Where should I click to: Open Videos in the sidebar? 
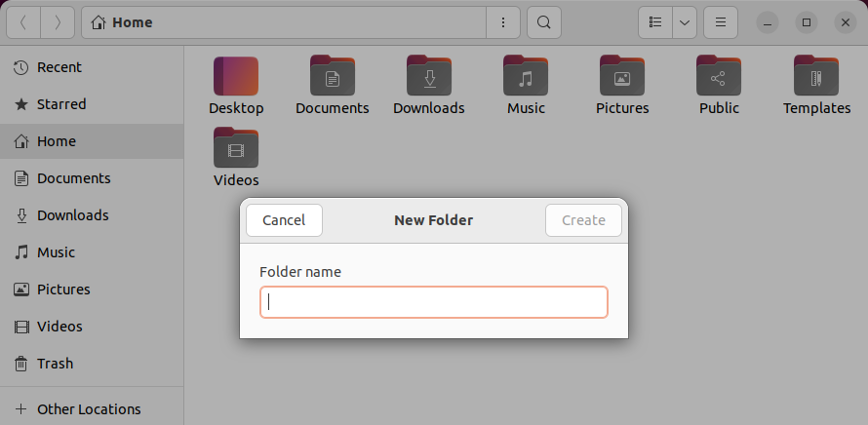pos(92,327)
